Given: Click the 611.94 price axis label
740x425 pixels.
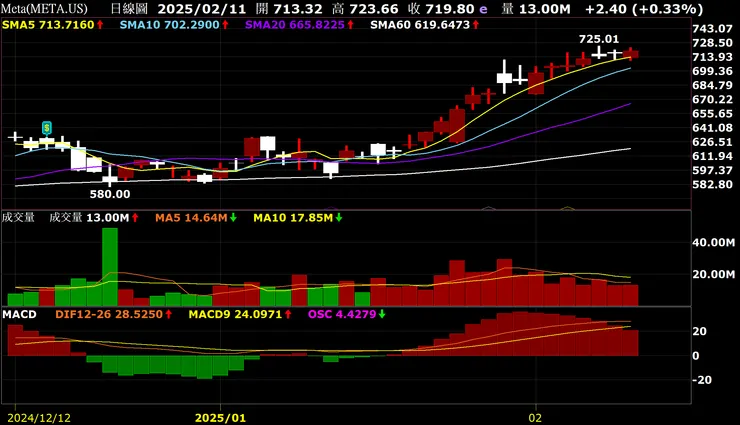Looking at the screenshot, I should pyautogui.click(x=713, y=156).
